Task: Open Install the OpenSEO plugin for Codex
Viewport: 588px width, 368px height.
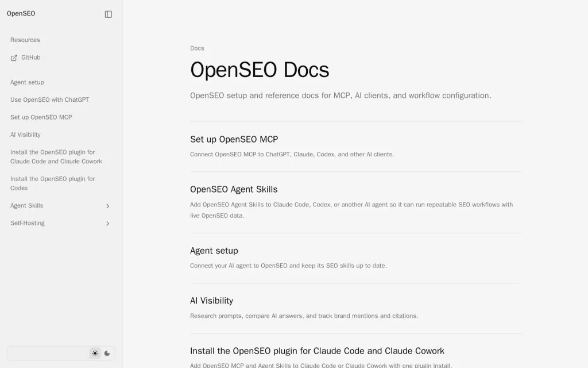Action: coord(52,183)
